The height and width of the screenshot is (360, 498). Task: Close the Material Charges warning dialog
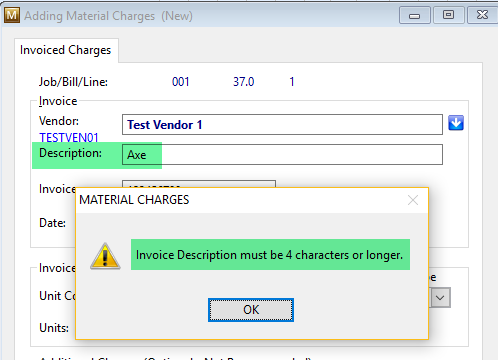coord(413,200)
